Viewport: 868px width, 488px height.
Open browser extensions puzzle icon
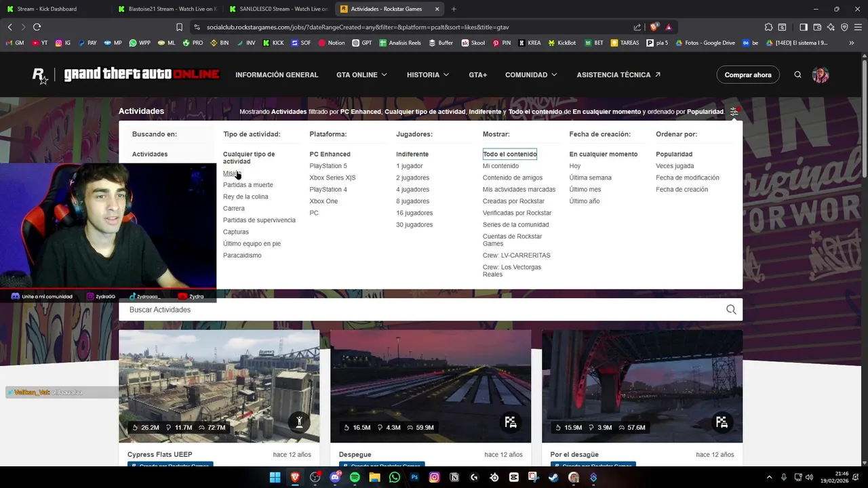click(x=768, y=27)
